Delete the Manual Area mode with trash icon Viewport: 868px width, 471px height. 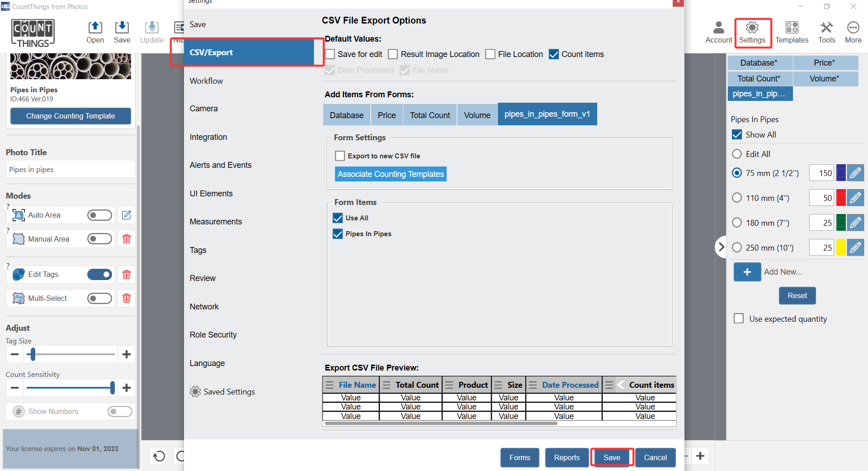[127, 239]
